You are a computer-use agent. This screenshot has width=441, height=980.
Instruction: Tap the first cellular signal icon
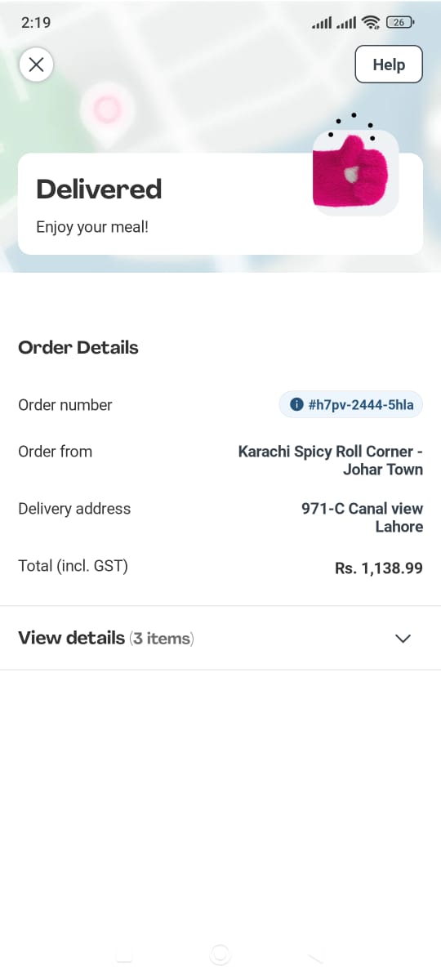(x=322, y=24)
